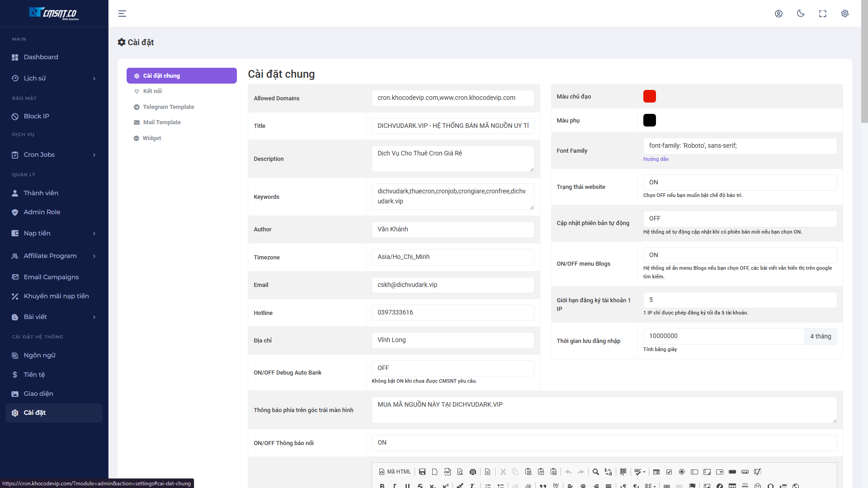Click the Save icon in the editor toolbar

(x=422, y=472)
